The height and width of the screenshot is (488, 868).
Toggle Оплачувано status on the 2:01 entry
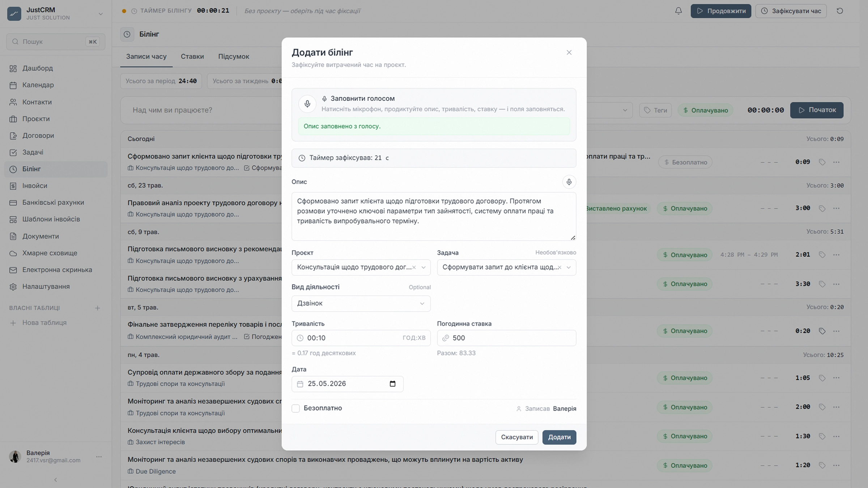click(684, 255)
